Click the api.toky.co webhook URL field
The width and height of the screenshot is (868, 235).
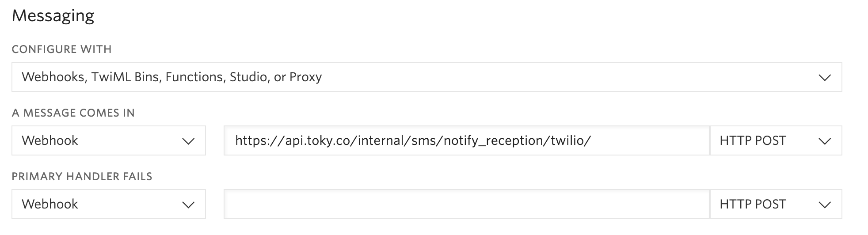[x=466, y=140]
